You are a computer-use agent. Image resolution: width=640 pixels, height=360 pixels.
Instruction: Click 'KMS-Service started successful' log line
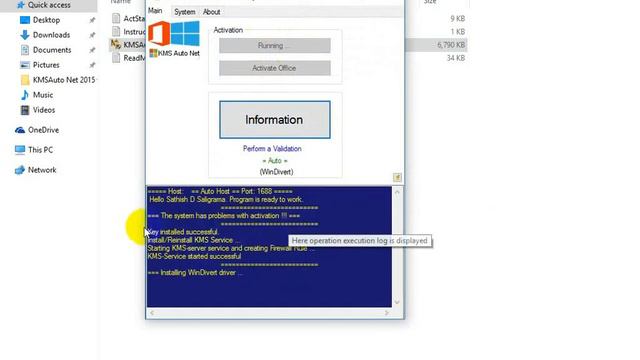click(x=194, y=256)
